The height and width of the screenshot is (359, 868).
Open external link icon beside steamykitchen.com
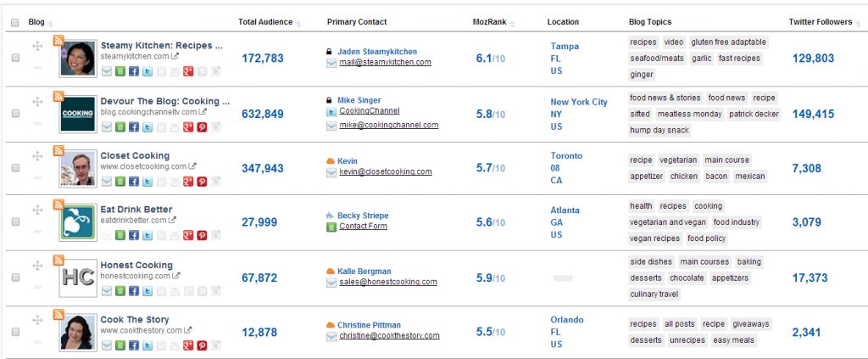[x=175, y=57]
